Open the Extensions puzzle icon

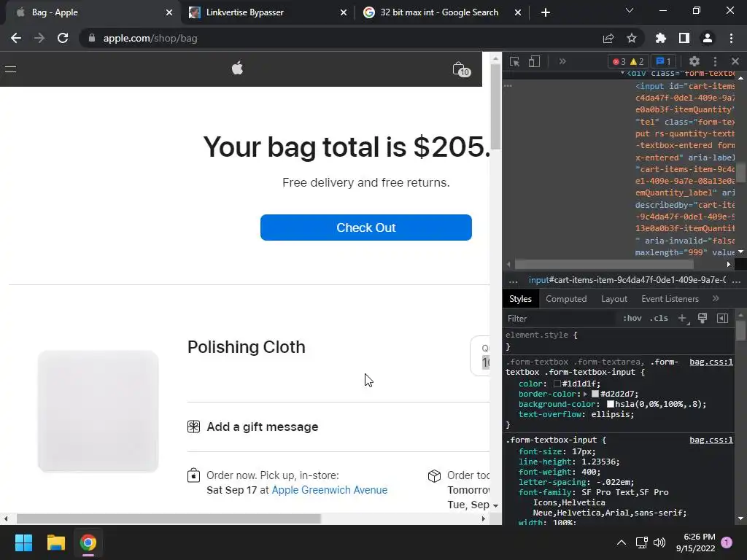coord(661,38)
